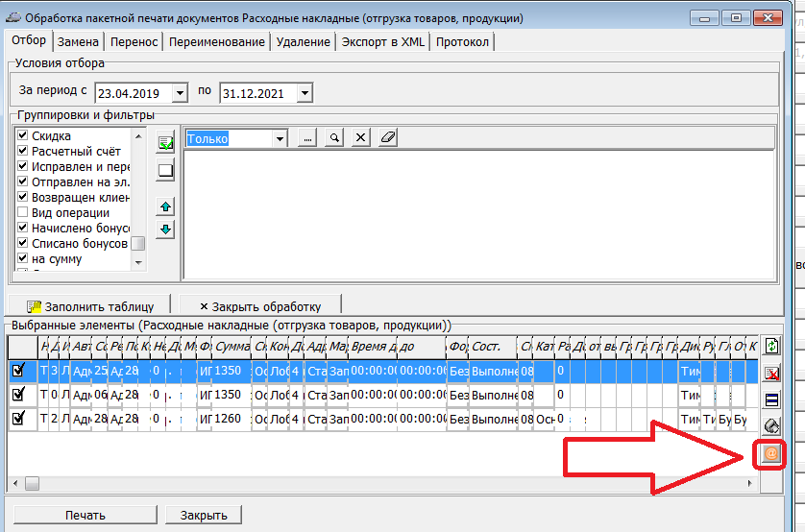The width and height of the screenshot is (805, 532).
Task: Move filter up with green up arrow
Action: point(165,206)
